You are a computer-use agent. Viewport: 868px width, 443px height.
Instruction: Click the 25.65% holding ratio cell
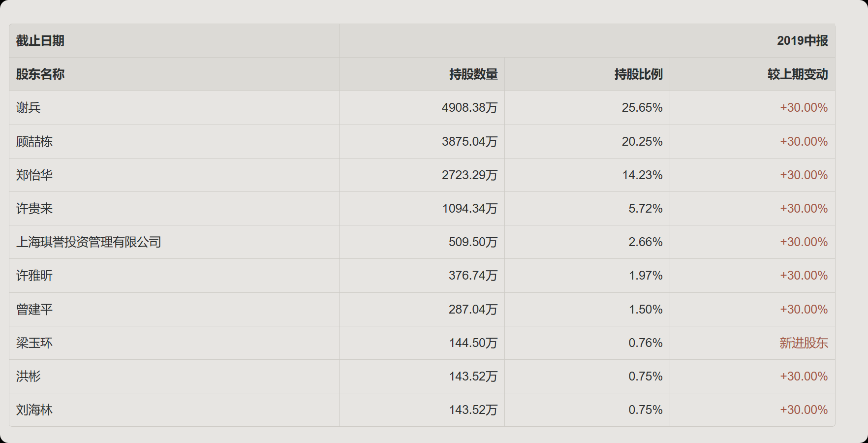[x=642, y=108]
